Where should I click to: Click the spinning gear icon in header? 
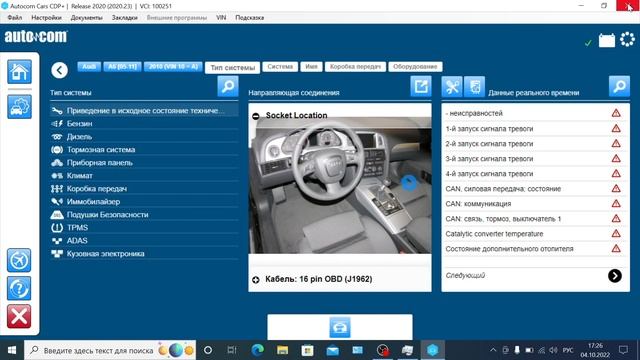[x=627, y=40]
